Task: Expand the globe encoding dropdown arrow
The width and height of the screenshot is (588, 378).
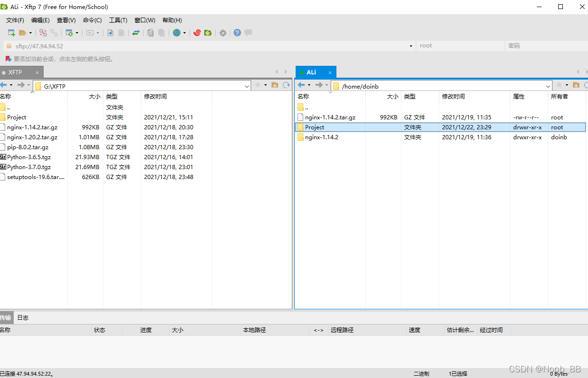Action: (185, 33)
